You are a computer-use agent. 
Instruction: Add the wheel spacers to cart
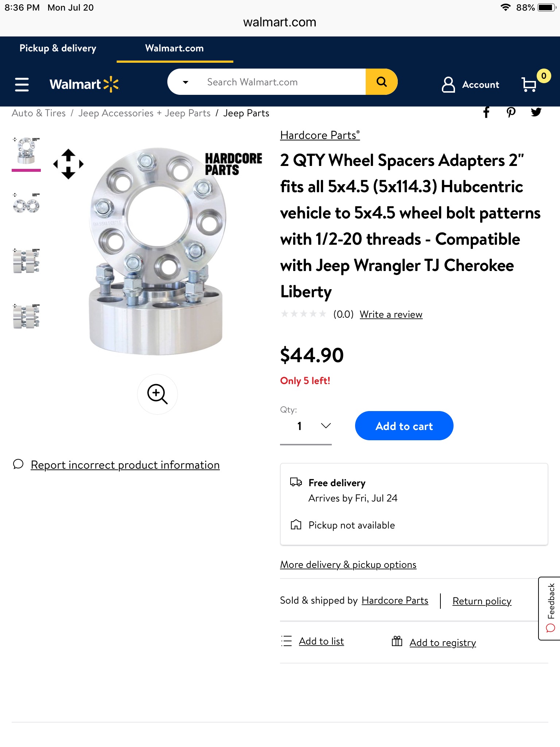click(404, 426)
